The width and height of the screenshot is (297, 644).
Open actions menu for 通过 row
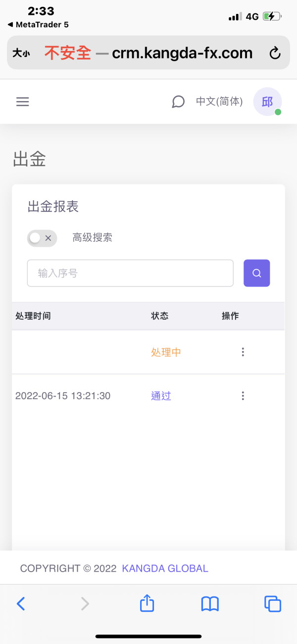[x=243, y=396]
